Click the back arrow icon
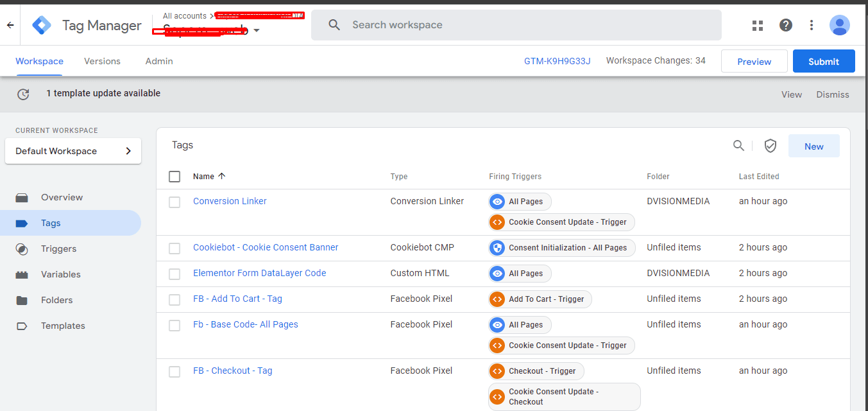The height and width of the screenshot is (411, 868). click(10, 25)
